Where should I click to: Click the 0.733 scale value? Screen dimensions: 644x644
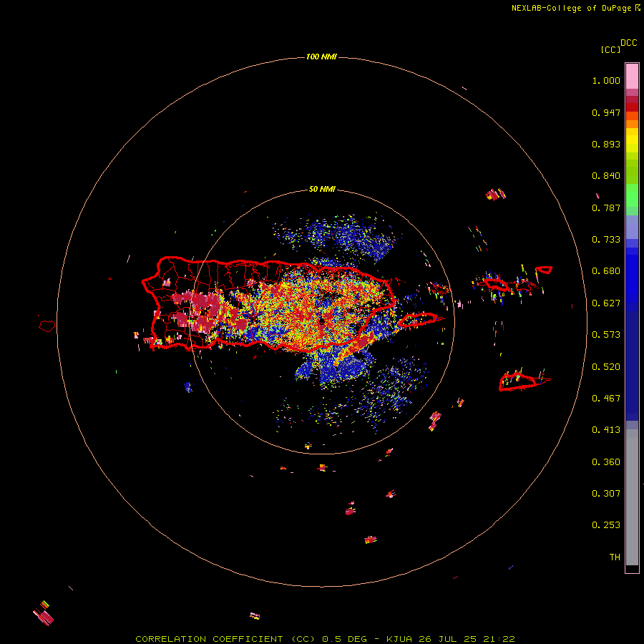606,240
